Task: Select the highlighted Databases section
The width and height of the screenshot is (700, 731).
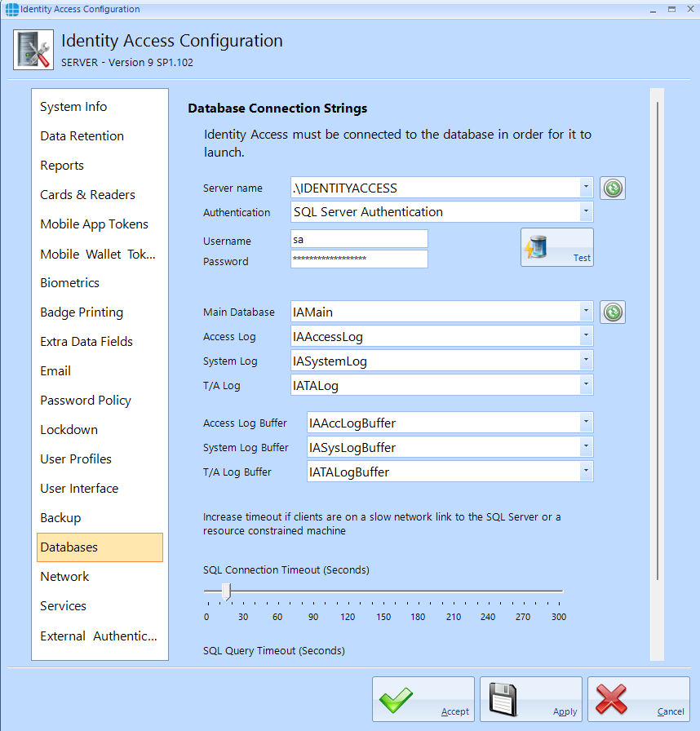Action: coord(100,547)
